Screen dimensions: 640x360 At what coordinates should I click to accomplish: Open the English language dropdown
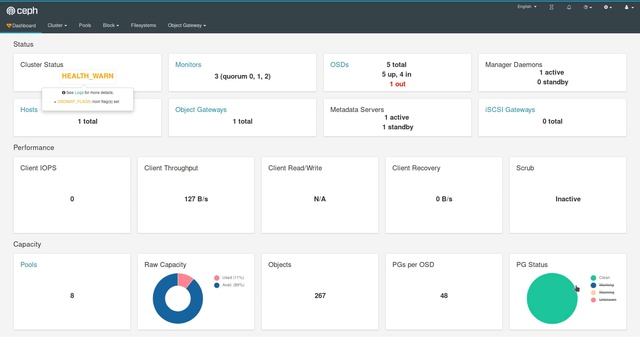coord(527,7)
